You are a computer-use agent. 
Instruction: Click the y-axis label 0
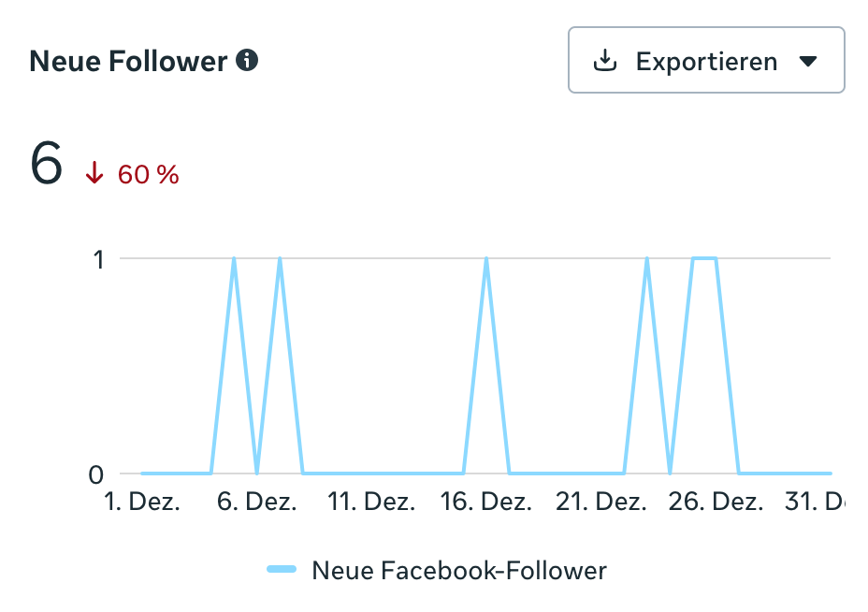tap(96, 474)
